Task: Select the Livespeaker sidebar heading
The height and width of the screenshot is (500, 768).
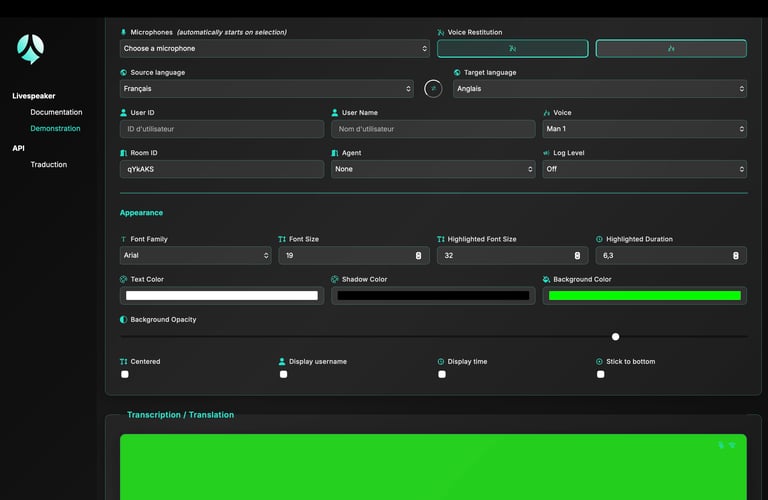Action: click(34, 96)
